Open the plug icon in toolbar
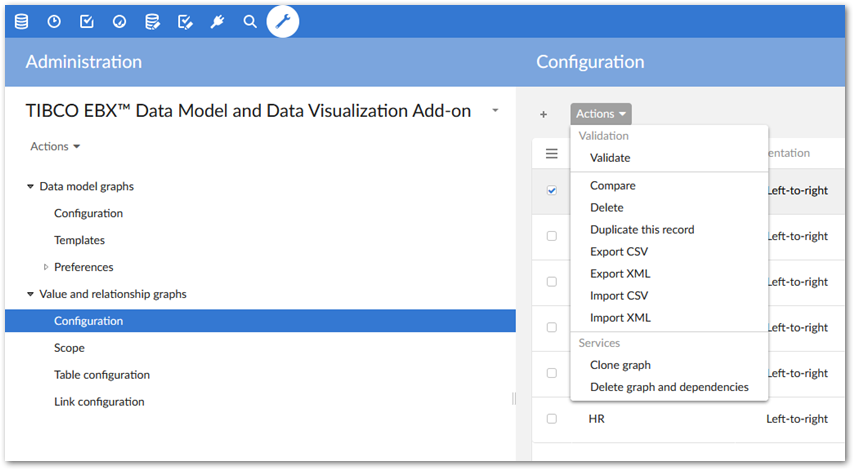This screenshot has width=854, height=470. click(217, 21)
